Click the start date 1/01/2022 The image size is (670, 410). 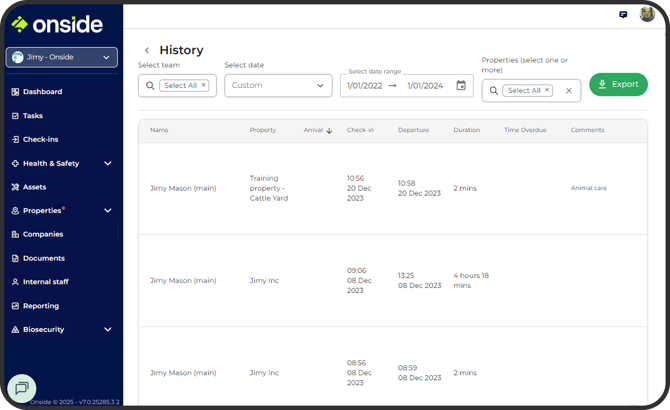pyautogui.click(x=364, y=86)
